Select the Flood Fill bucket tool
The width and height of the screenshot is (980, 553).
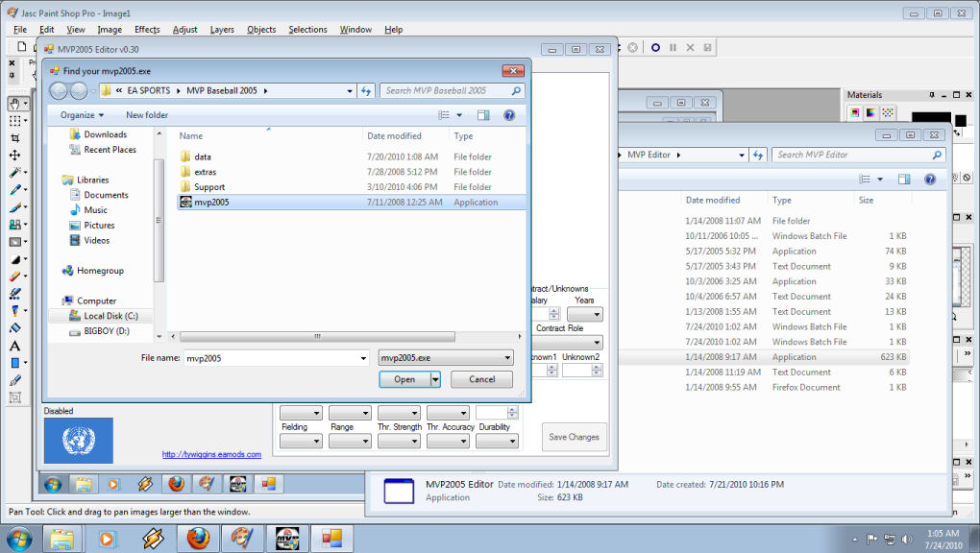point(14,328)
